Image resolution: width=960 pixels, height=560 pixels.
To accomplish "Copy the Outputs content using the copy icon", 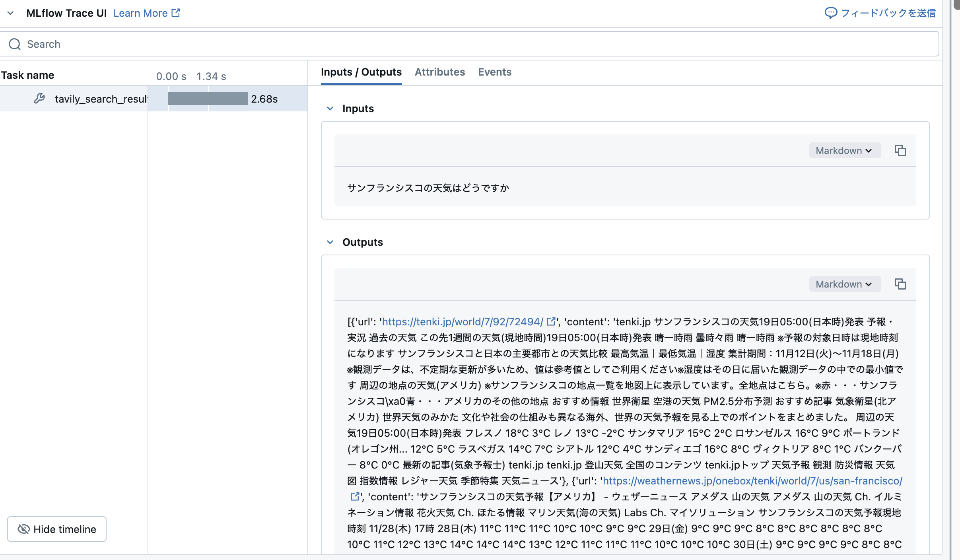I will [900, 284].
